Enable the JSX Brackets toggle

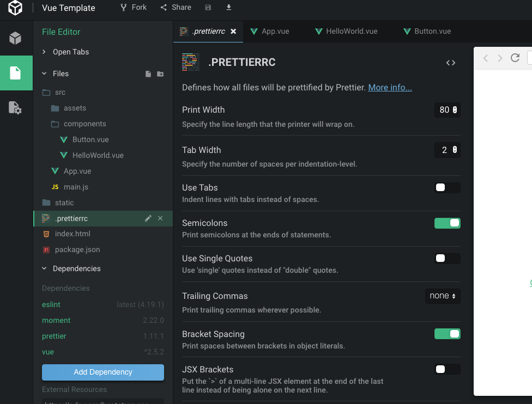pyautogui.click(x=447, y=369)
